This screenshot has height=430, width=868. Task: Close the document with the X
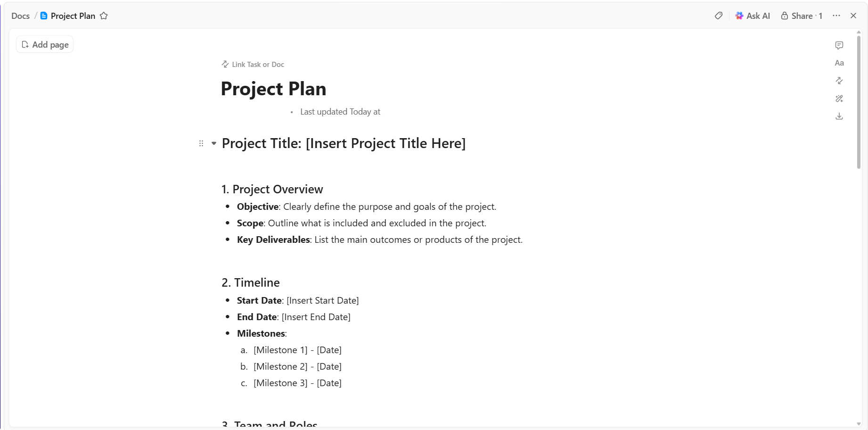pyautogui.click(x=853, y=16)
